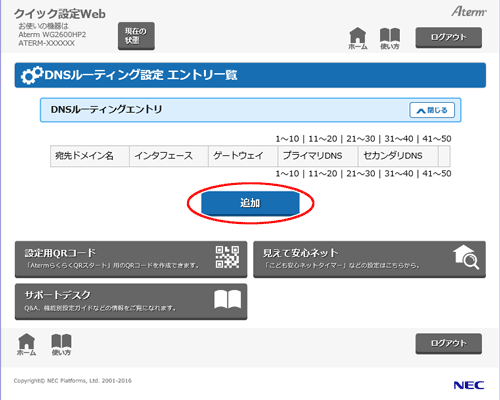Click the top Home (ホーム) icon
500x400 pixels.
(x=358, y=38)
